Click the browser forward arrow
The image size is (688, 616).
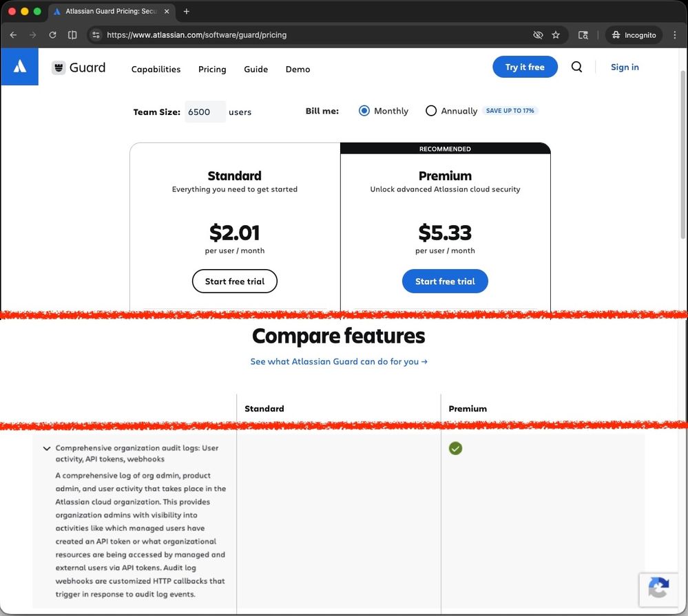tap(33, 35)
